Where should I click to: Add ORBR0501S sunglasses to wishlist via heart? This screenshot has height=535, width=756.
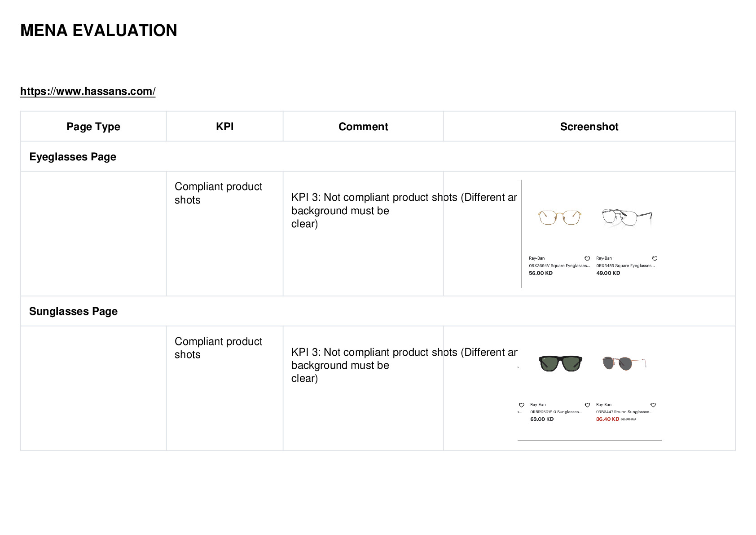pos(587,405)
